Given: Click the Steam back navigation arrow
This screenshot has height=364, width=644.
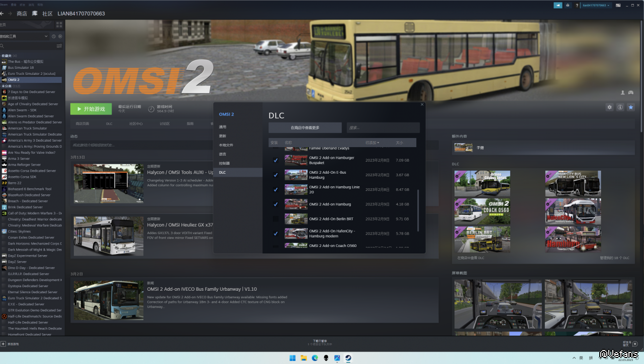Looking at the screenshot, I should point(2,14).
